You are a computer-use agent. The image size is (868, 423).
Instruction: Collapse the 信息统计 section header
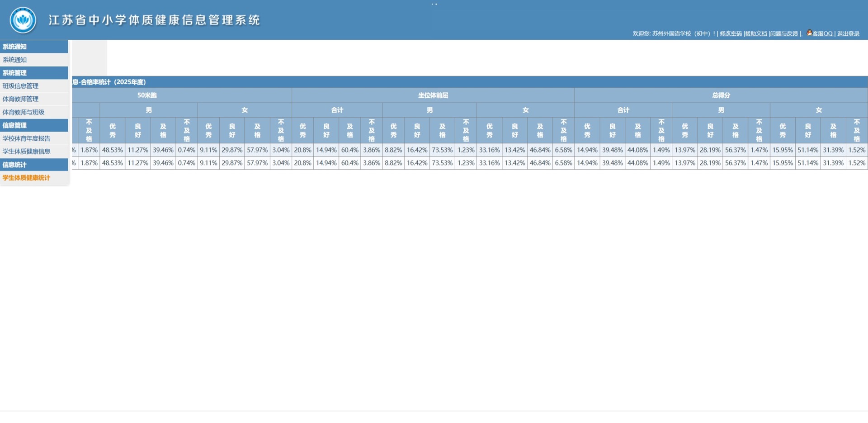tap(34, 165)
